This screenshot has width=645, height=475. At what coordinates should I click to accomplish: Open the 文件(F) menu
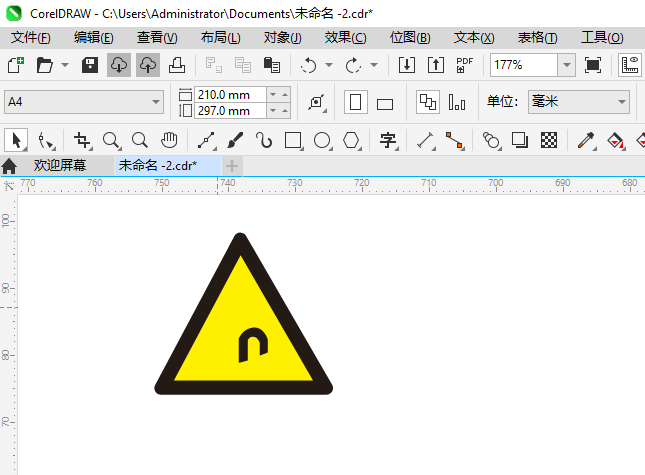[30, 38]
